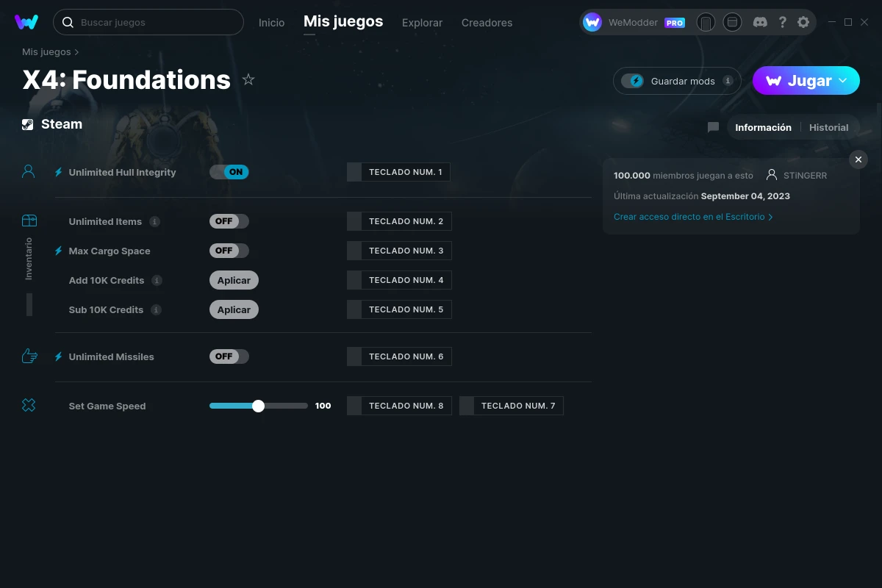Open the settings gear icon

[803, 22]
